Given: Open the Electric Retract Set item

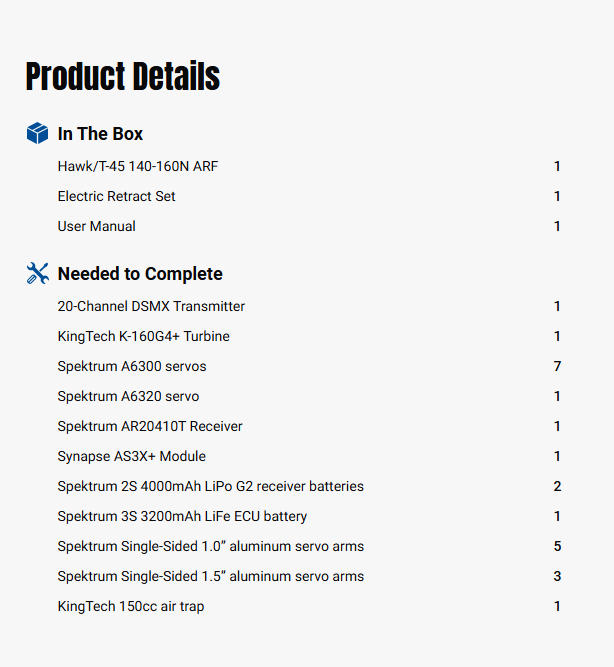Looking at the screenshot, I should tap(116, 196).
